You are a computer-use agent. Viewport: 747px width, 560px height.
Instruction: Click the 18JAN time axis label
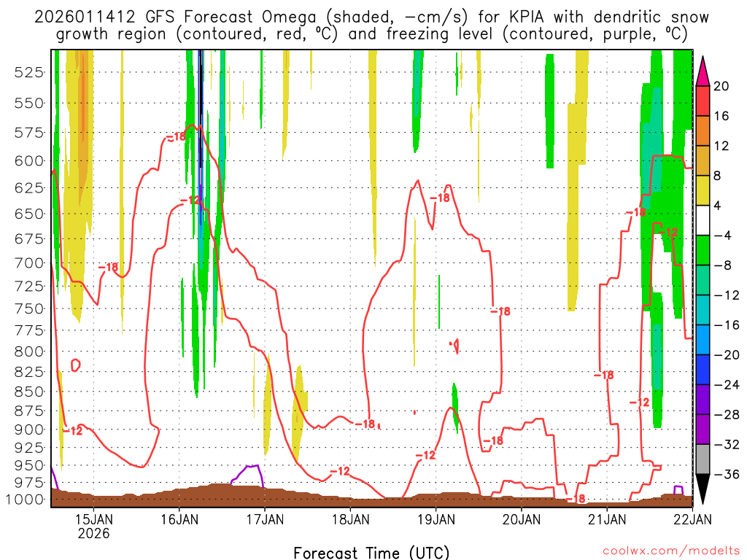351,518
